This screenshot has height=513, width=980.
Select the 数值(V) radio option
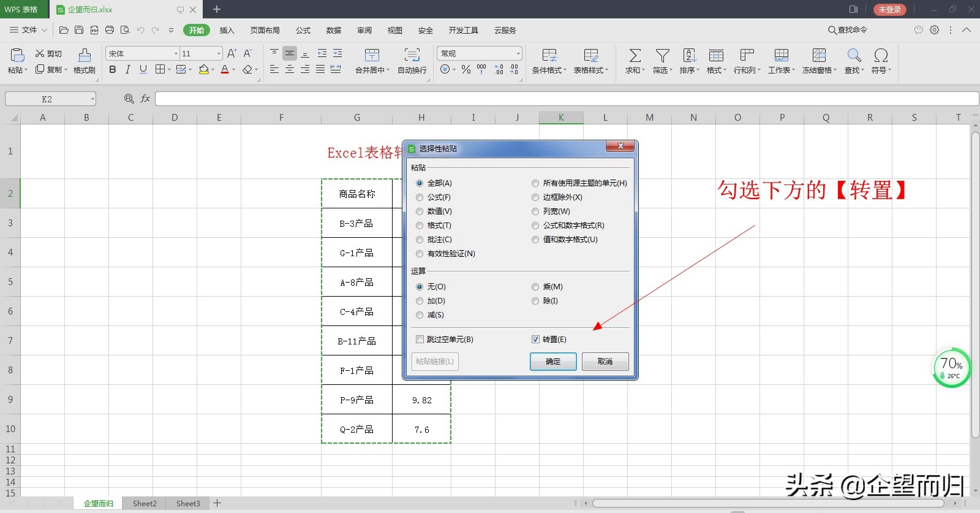coord(420,211)
